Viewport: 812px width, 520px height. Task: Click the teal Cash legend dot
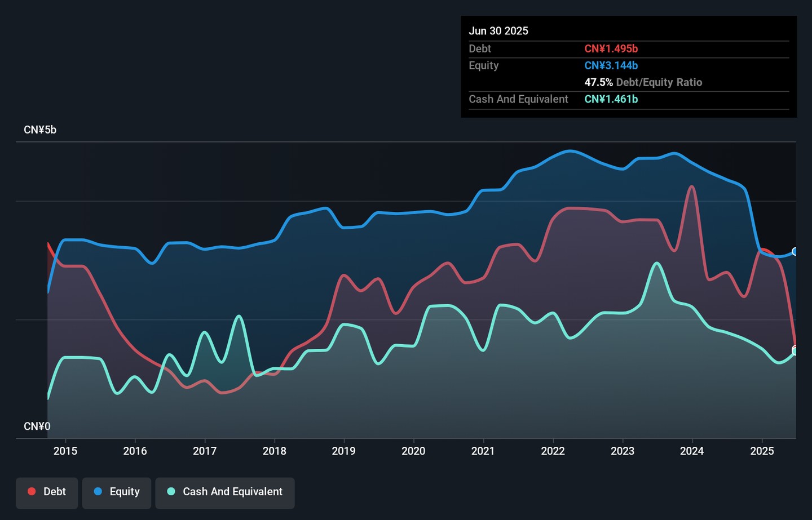coord(171,492)
